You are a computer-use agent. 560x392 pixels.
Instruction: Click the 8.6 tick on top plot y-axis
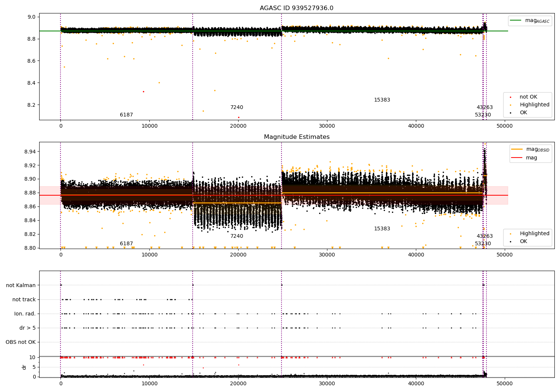(31, 61)
